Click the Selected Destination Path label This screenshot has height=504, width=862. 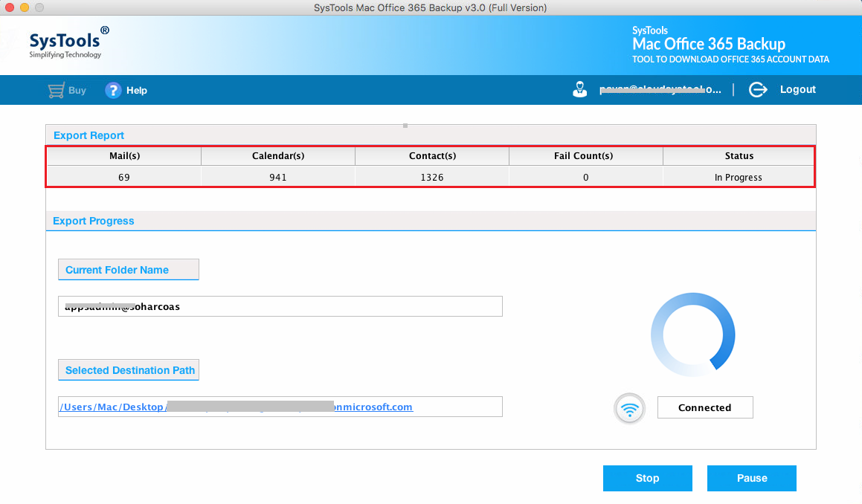(130, 370)
